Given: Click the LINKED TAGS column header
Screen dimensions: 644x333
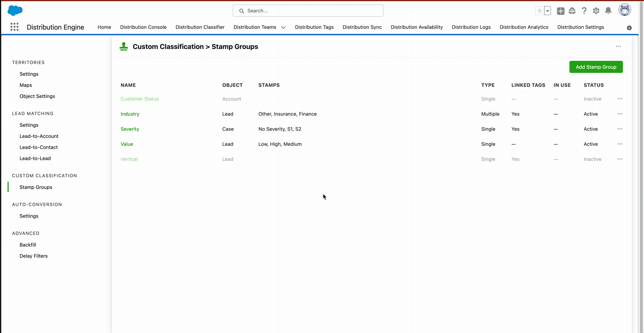Looking at the screenshot, I should pyautogui.click(x=528, y=85).
